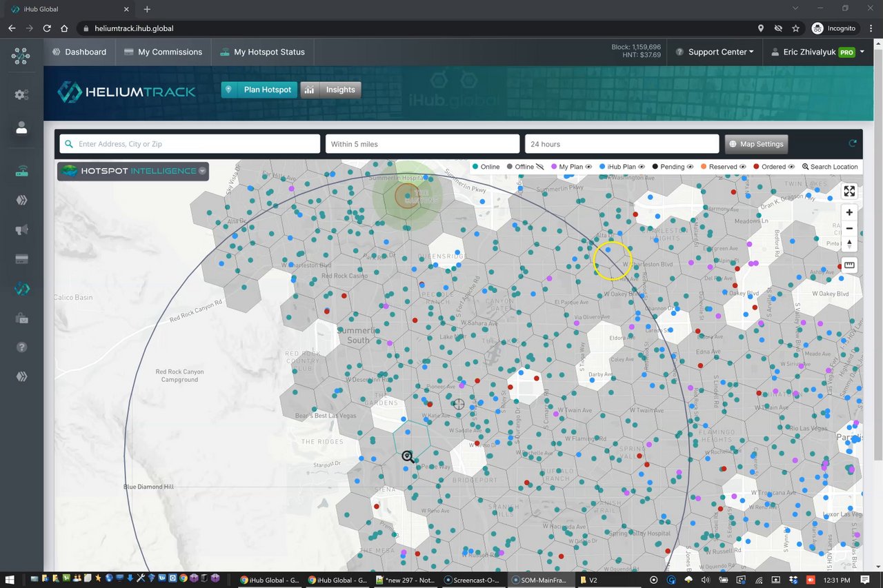Open the Within 5 miles radius dropdown
This screenshot has width=883, height=588.
pos(422,144)
